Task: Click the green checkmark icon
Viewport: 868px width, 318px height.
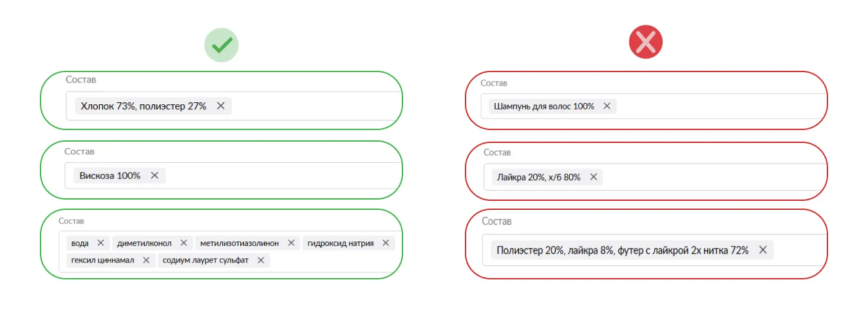Action: click(222, 44)
